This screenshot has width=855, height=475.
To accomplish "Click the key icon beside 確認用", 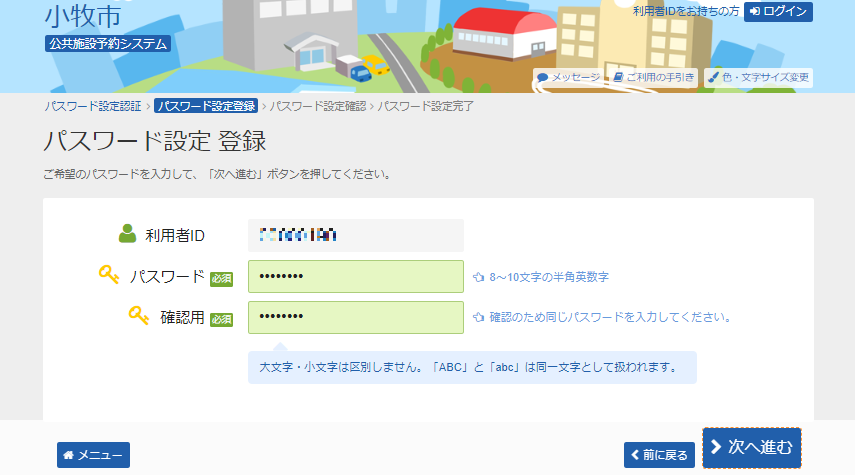I will [x=139, y=316].
